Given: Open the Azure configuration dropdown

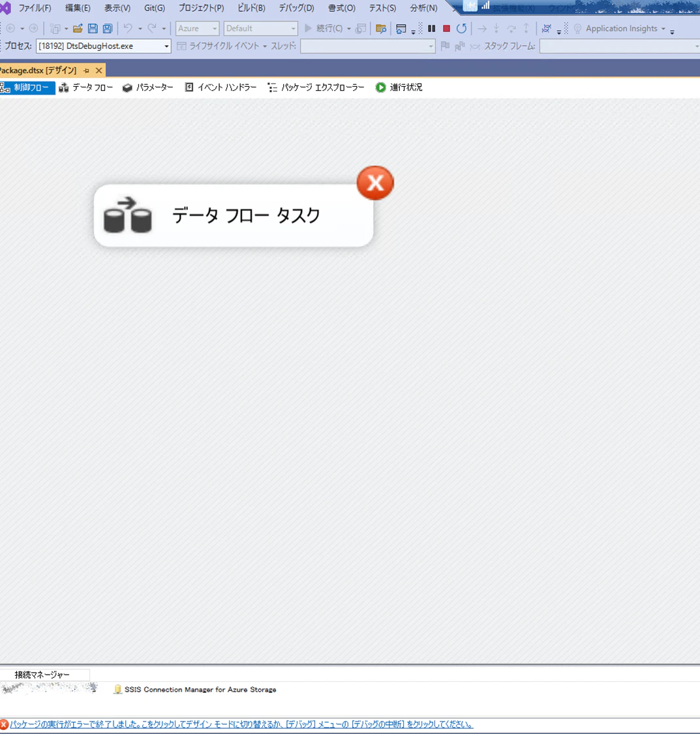Looking at the screenshot, I should (197, 29).
